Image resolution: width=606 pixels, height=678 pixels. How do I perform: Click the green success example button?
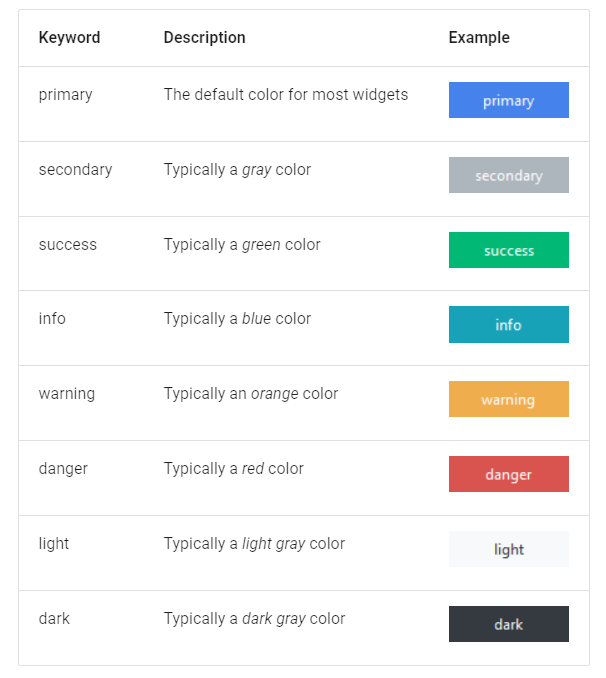[509, 250]
